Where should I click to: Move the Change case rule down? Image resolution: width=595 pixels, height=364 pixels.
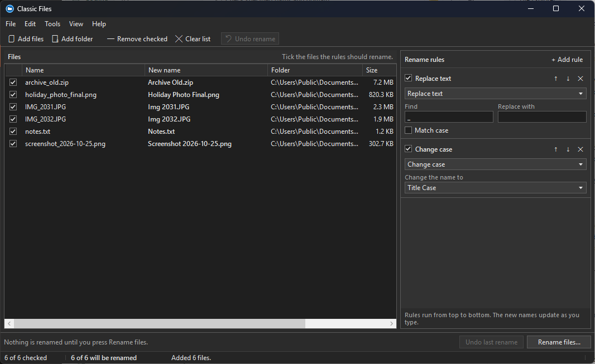coord(568,149)
